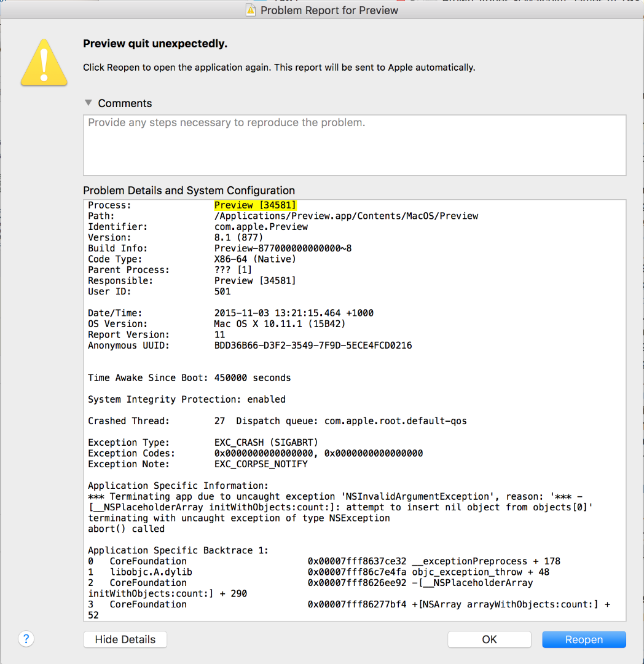This screenshot has height=664, width=644.
Task: Click backtrace symbol 'objc_exception_throw + 48'
Action: [x=481, y=572]
